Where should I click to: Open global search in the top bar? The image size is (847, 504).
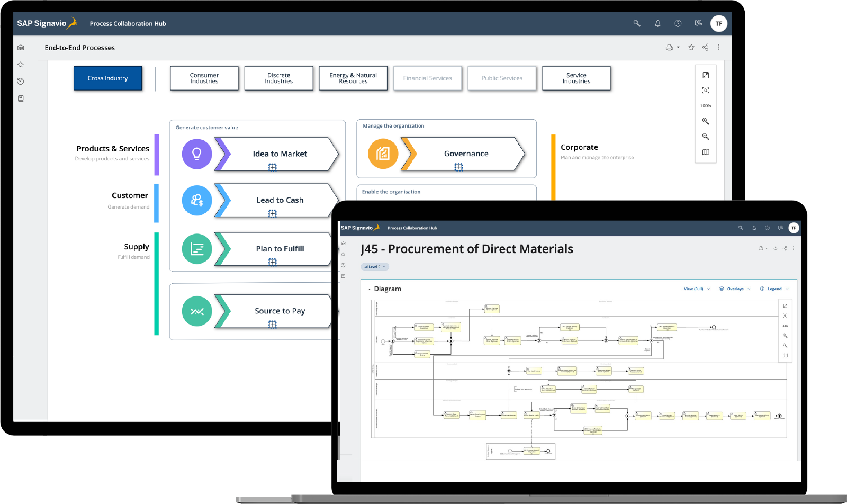tap(637, 23)
